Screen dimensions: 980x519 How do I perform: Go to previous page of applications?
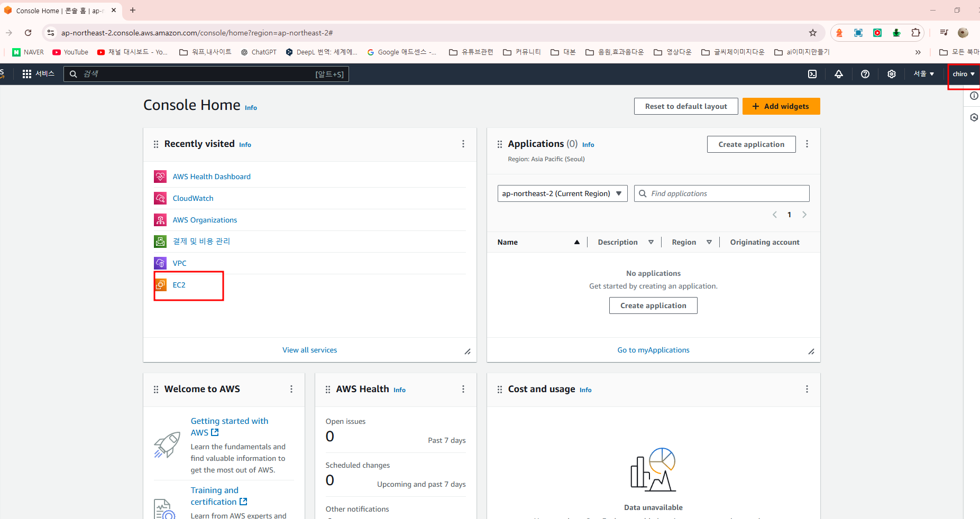775,215
